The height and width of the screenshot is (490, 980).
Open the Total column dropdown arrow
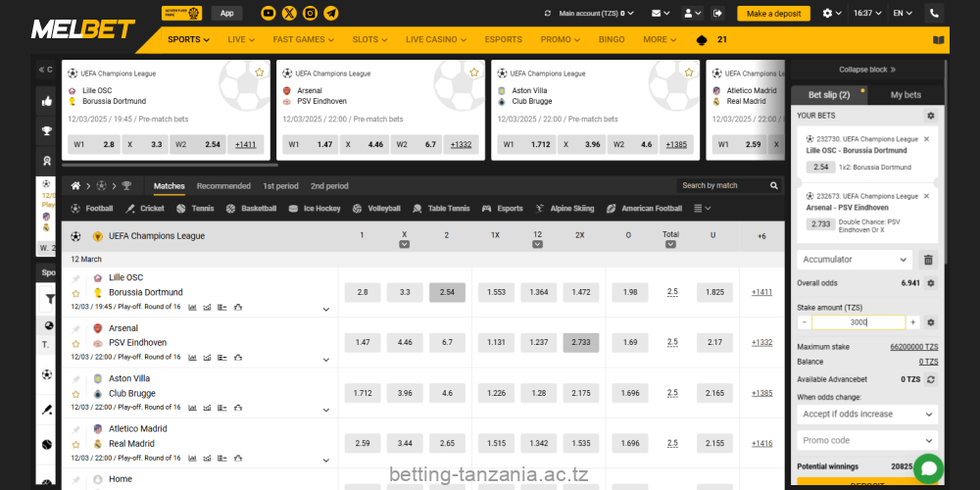click(x=670, y=244)
